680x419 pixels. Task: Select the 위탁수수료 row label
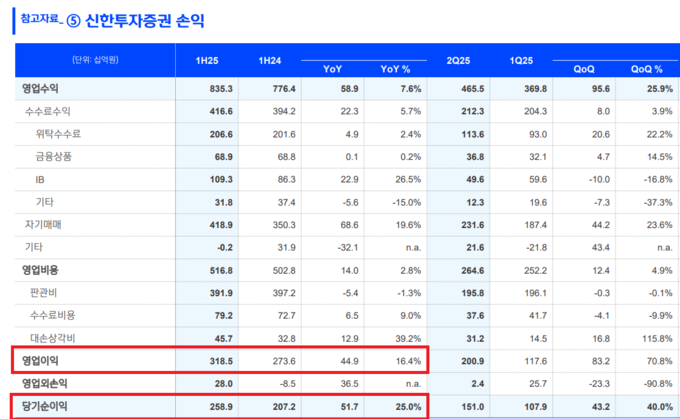click(58, 134)
